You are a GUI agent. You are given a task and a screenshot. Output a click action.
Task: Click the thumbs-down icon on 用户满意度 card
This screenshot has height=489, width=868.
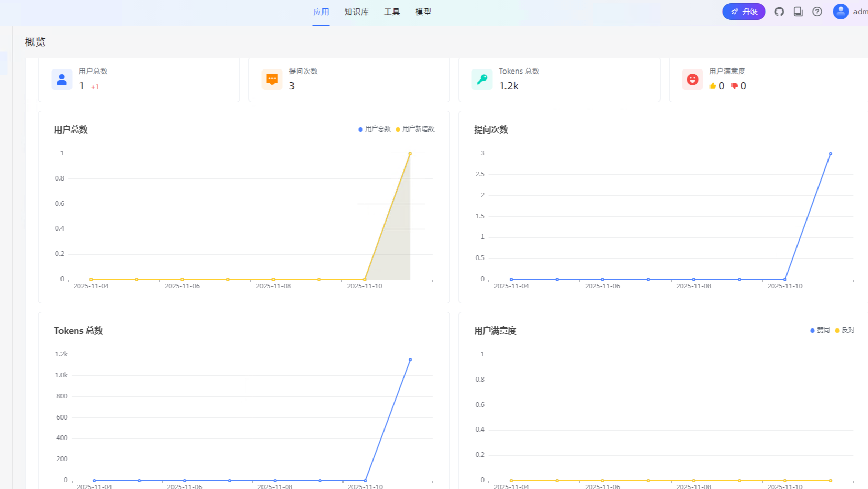734,86
